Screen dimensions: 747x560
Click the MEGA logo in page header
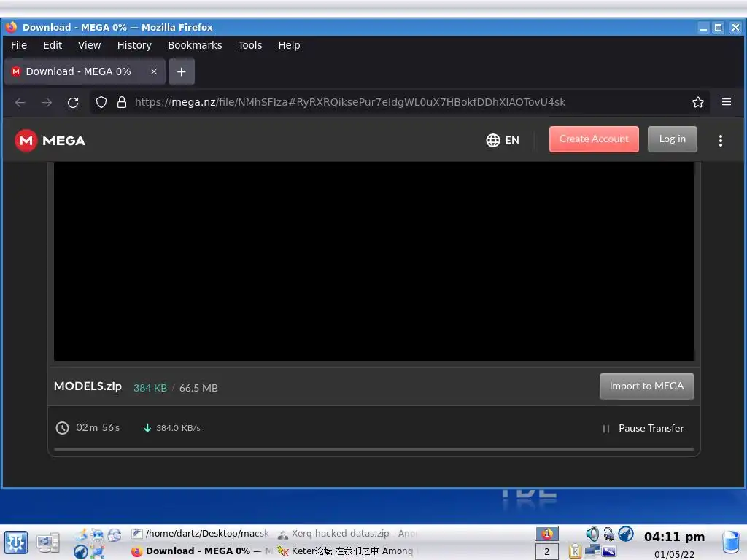coord(50,141)
